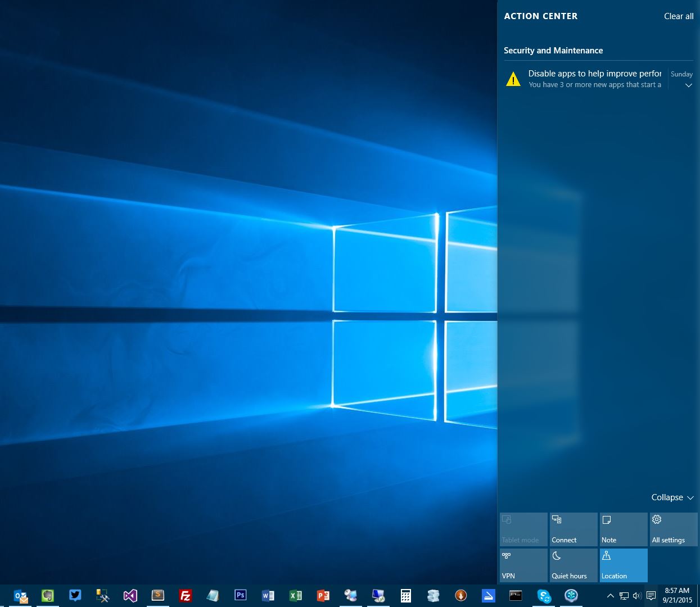The image size is (700, 607).
Task: Open the tree-logo app in taskbar
Action: 571,596
